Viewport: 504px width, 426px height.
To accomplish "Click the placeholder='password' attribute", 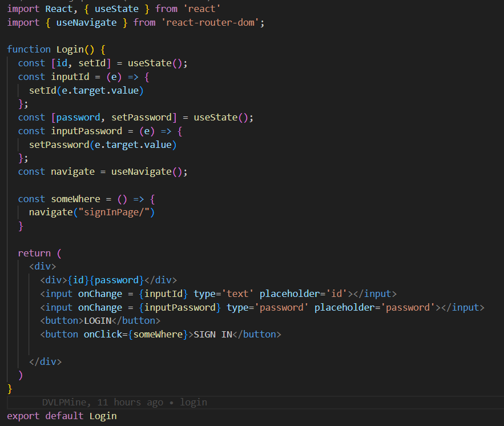I will tap(374, 308).
